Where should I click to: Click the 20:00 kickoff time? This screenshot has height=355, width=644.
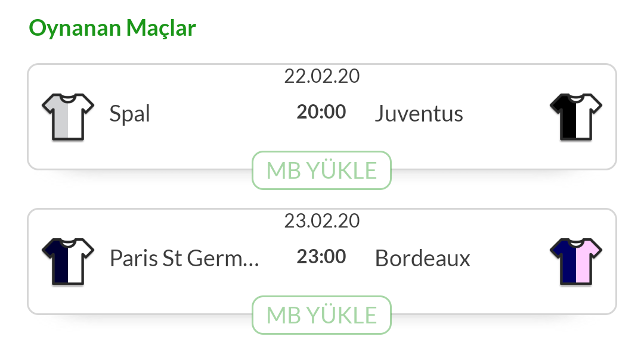pyautogui.click(x=321, y=111)
